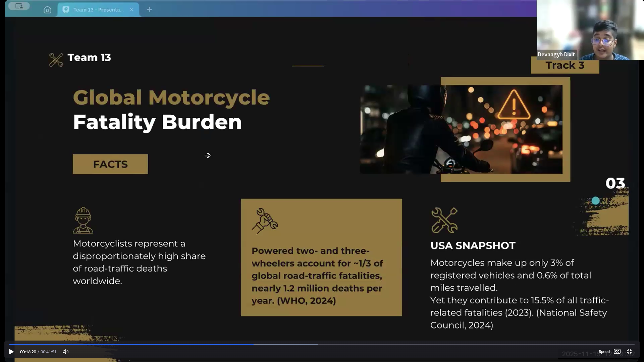Click the hand holding wrench icon
The width and height of the screenshot is (644, 362).
click(x=265, y=221)
